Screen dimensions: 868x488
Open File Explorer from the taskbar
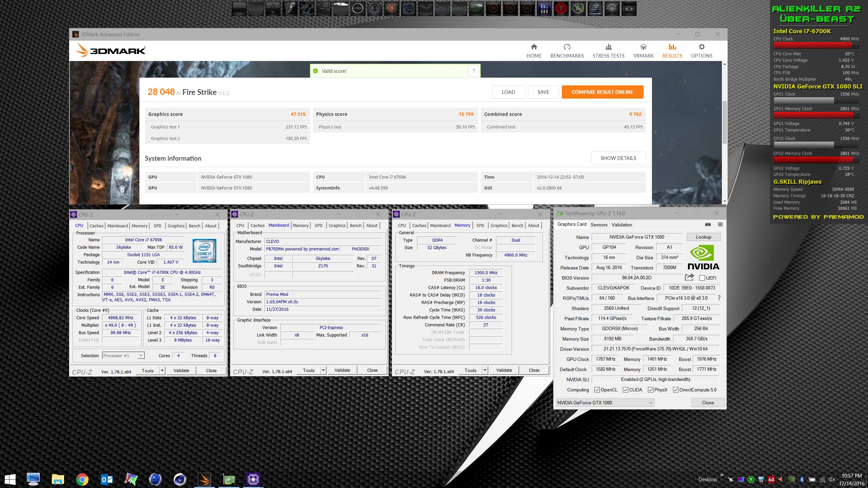(58, 479)
